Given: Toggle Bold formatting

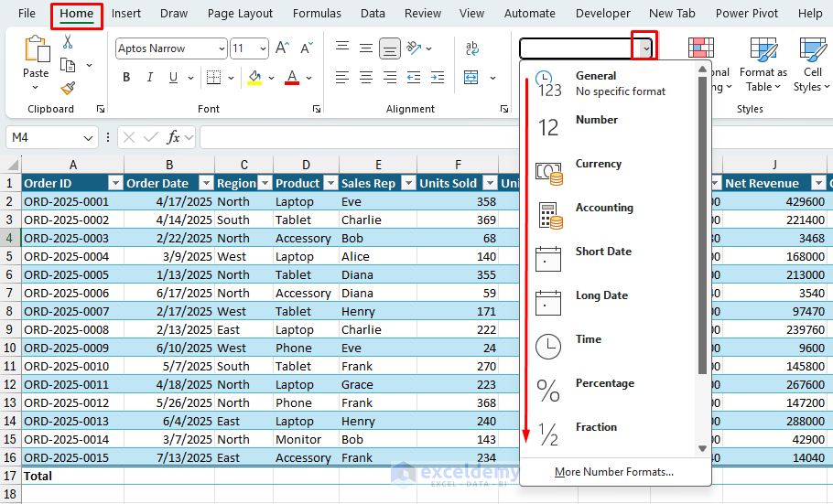Looking at the screenshot, I should click(x=126, y=78).
